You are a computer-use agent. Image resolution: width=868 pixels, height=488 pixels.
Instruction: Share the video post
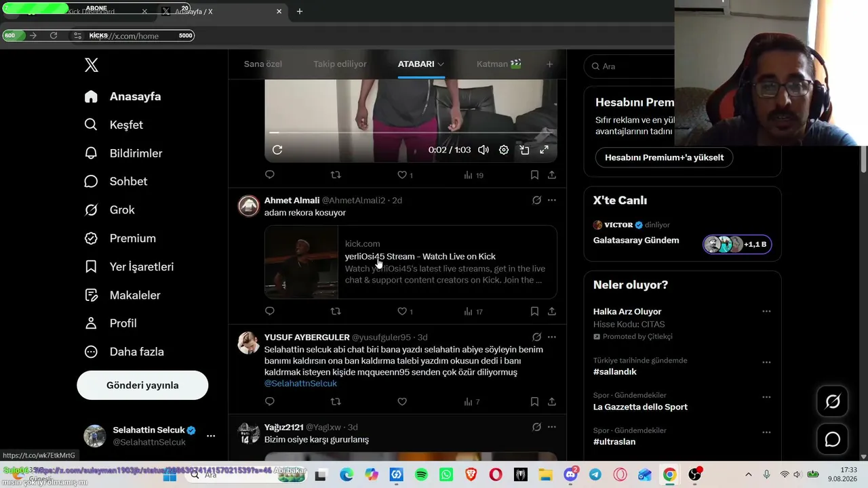[x=552, y=175]
